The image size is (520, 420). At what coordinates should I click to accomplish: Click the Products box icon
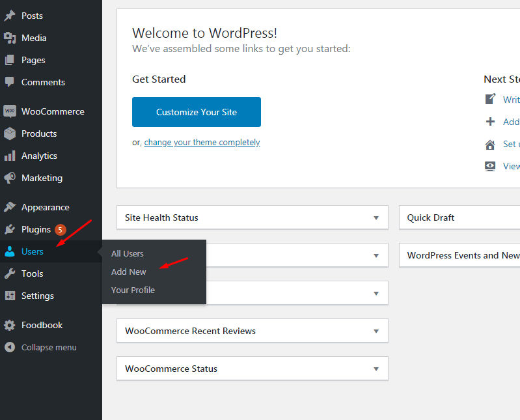click(x=10, y=133)
